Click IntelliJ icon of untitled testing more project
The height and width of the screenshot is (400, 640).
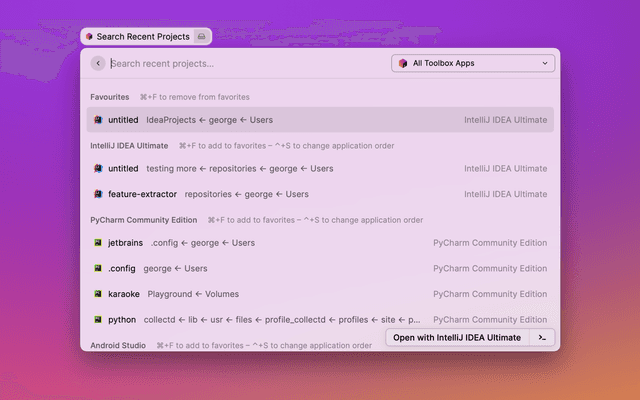pos(98,169)
